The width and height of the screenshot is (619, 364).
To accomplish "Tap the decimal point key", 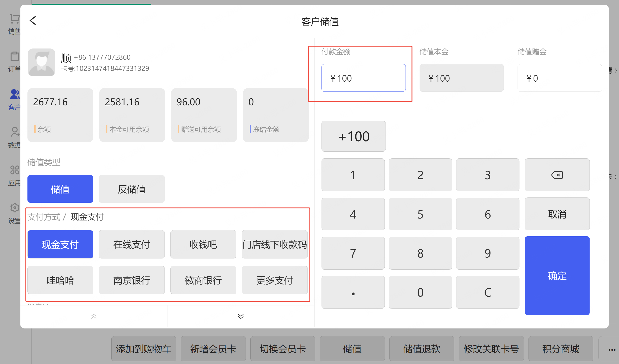I will [353, 292].
